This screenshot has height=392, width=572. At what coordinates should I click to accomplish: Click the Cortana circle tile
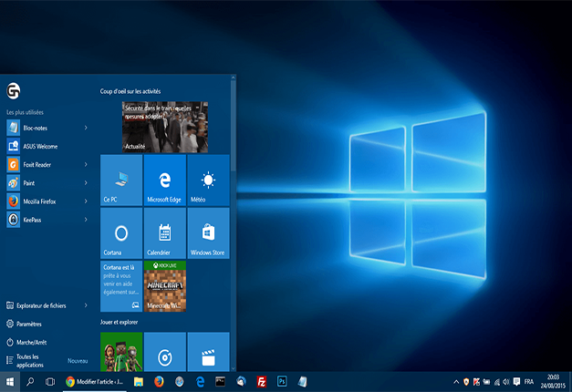tap(121, 232)
